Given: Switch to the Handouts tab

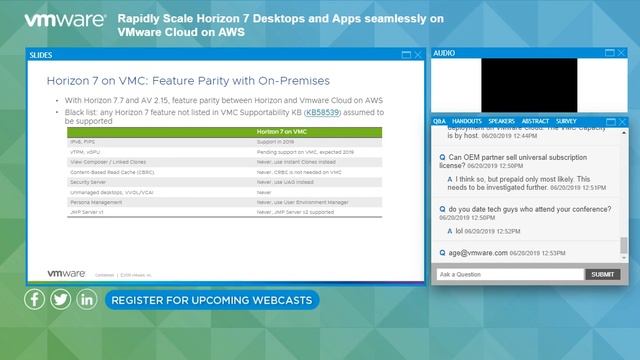Looking at the screenshot, I should 467,121.
